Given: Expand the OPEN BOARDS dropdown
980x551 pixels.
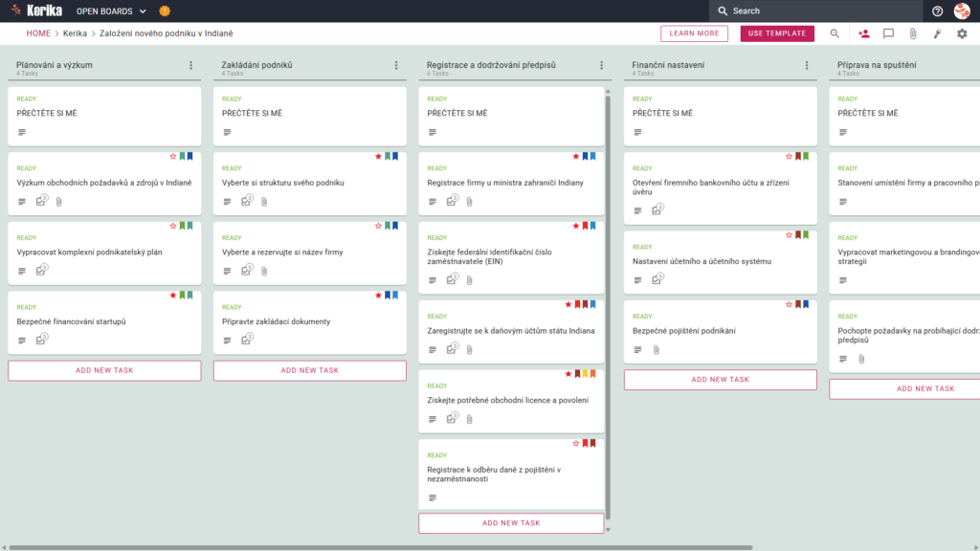Looking at the screenshot, I should (x=111, y=11).
